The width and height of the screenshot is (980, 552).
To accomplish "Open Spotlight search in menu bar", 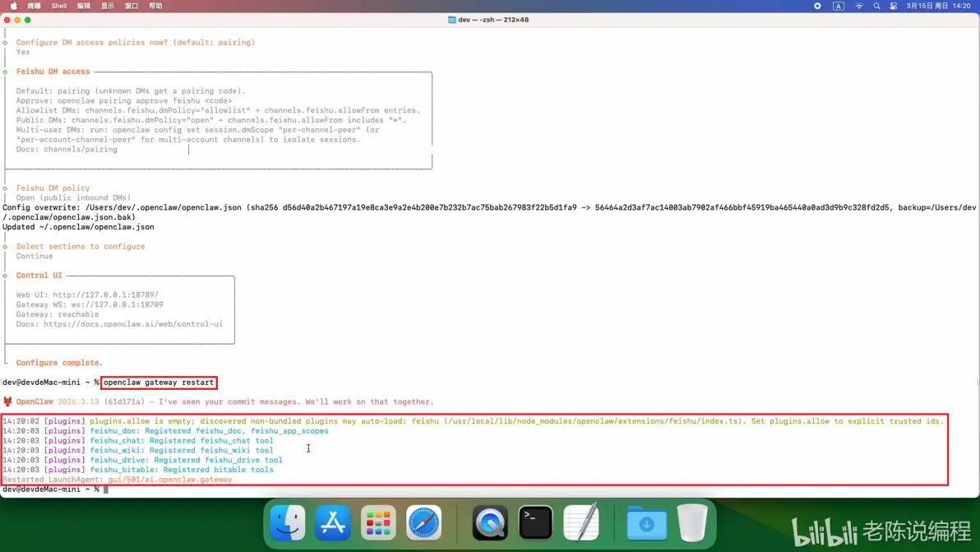I will [876, 6].
